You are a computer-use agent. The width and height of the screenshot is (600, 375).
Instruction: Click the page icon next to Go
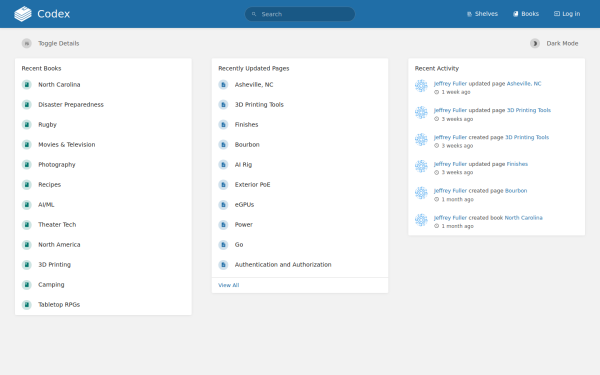tap(223, 245)
